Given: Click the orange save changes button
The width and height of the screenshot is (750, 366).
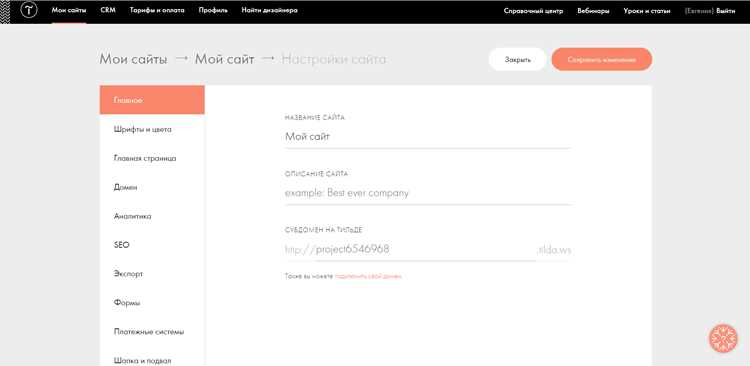Looking at the screenshot, I should [602, 60].
